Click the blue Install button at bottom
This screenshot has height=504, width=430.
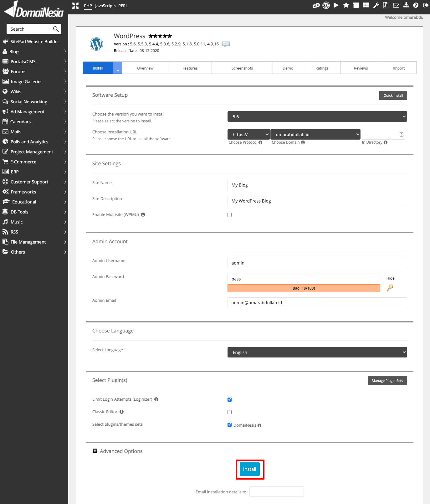click(x=250, y=469)
